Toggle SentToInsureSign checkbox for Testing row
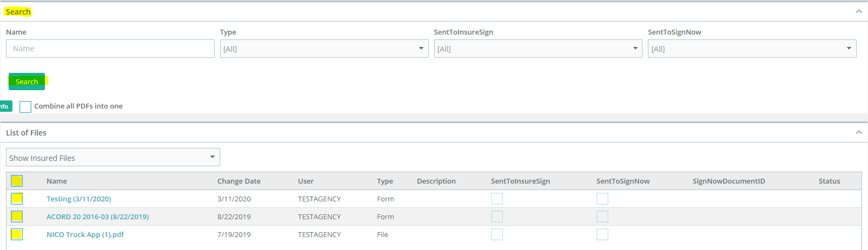Image resolution: width=868 pixels, height=250 pixels. tap(497, 199)
